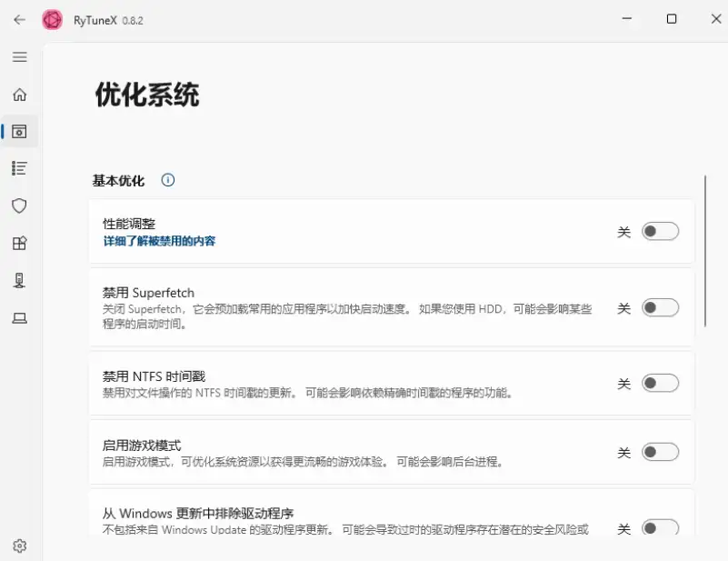Open RyTuneX settings gear
The height and width of the screenshot is (561, 728).
pyautogui.click(x=19, y=545)
